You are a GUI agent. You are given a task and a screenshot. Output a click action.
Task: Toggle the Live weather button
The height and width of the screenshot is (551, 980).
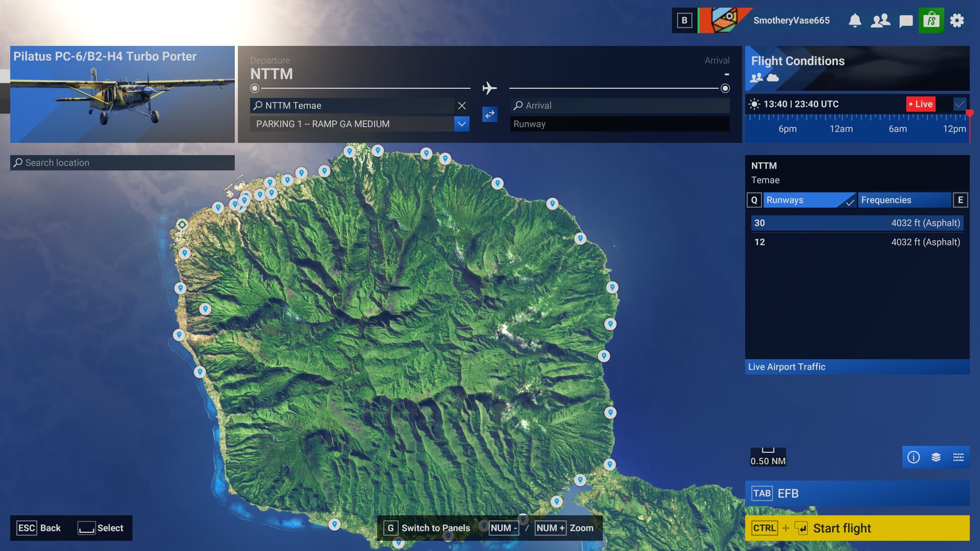pos(921,104)
